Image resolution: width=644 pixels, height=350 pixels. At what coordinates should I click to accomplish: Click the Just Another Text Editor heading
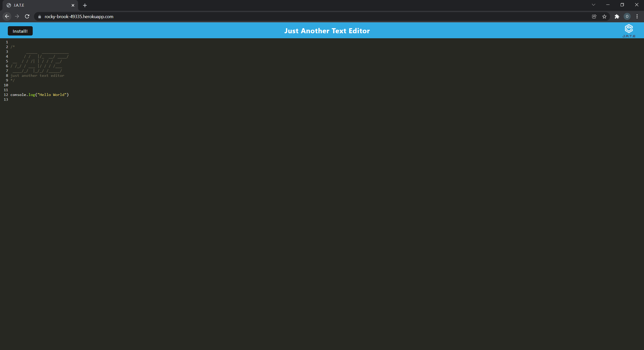click(327, 31)
